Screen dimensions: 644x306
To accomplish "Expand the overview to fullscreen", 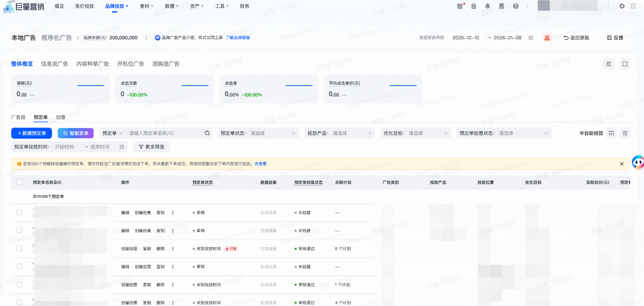I will (x=625, y=64).
